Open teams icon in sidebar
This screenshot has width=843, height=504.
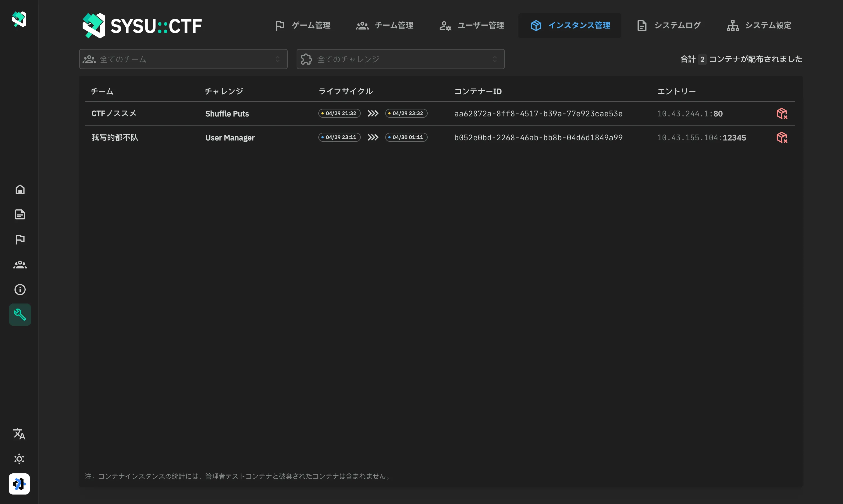20,265
